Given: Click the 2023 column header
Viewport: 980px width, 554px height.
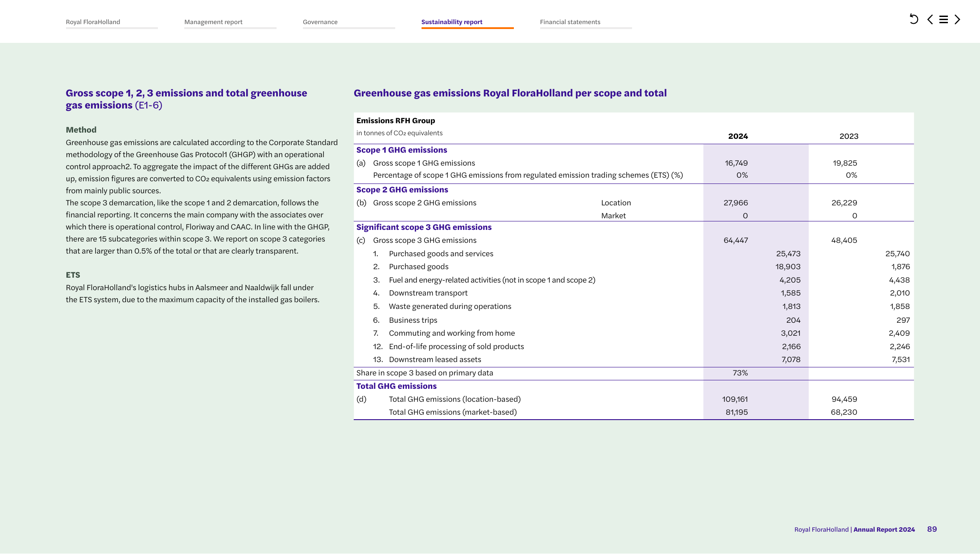Looking at the screenshot, I should coord(848,136).
